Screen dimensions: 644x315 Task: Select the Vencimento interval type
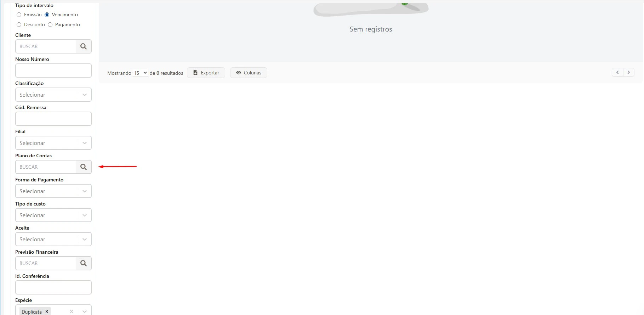[47, 15]
